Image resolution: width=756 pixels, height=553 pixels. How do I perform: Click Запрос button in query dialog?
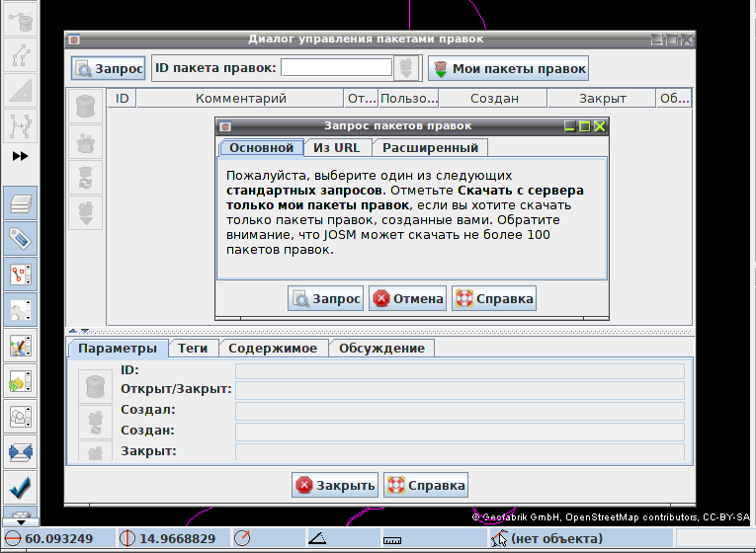[x=325, y=298]
